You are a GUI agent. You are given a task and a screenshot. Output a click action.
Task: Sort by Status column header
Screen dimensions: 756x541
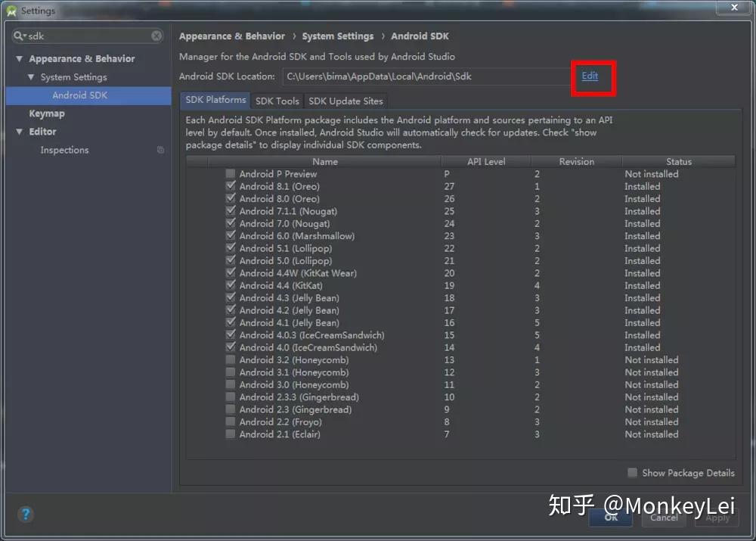[x=679, y=162]
